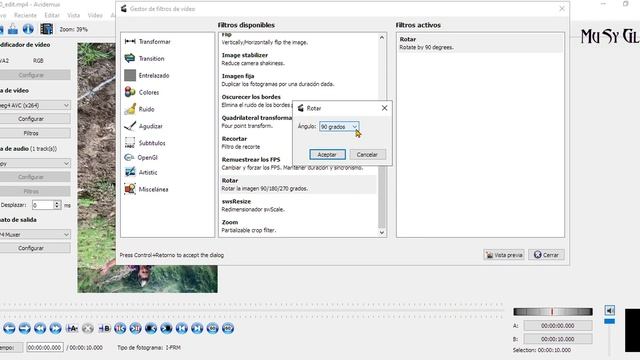Open the Entrelazado filter category
The image size is (640, 360).
pyautogui.click(x=147, y=76)
